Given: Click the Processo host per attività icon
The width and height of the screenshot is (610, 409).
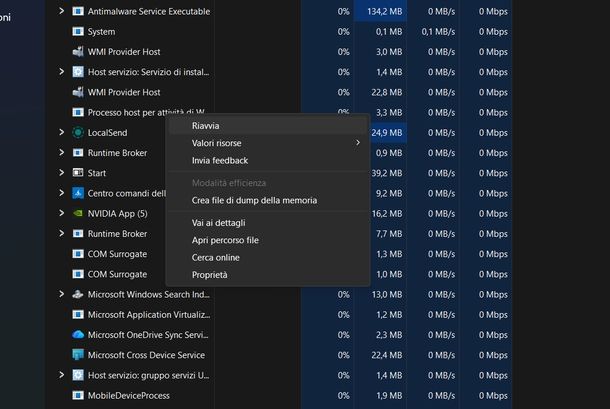Looking at the screenshot, I should [78, 112].
